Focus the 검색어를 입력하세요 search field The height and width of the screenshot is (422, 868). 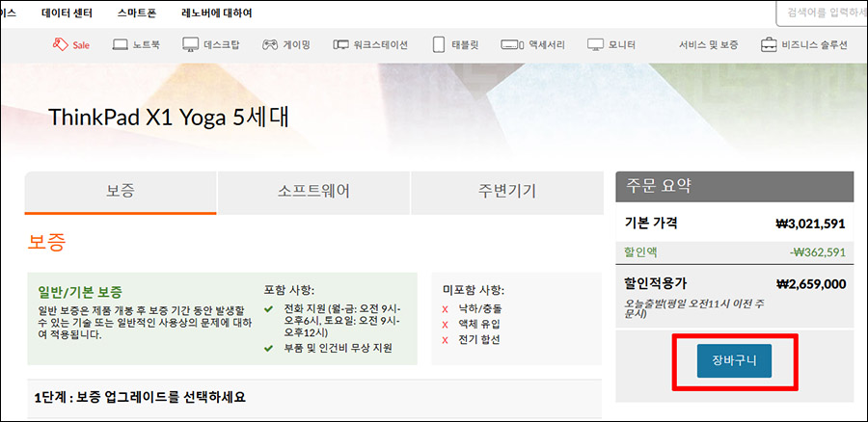(x=822, y=13)
